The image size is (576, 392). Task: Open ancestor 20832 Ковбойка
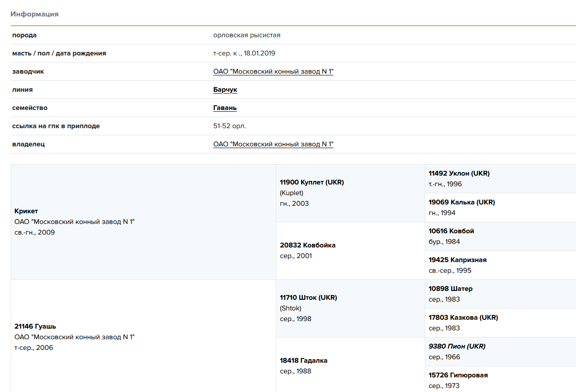[x=307, y=245]
